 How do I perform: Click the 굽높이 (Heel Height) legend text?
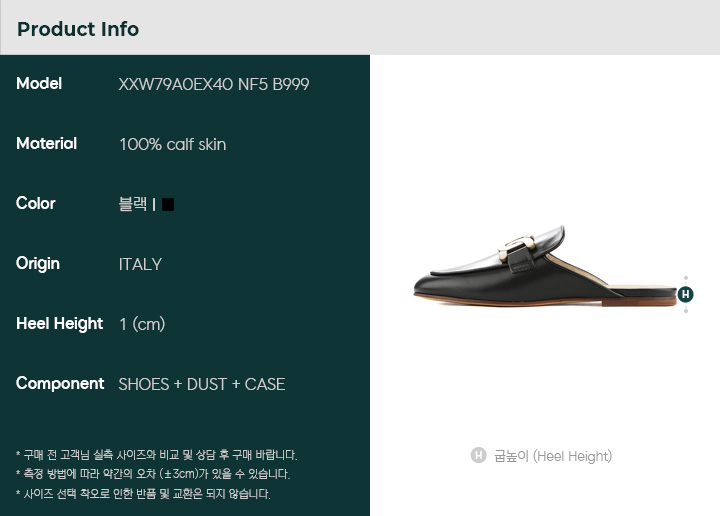553,456
